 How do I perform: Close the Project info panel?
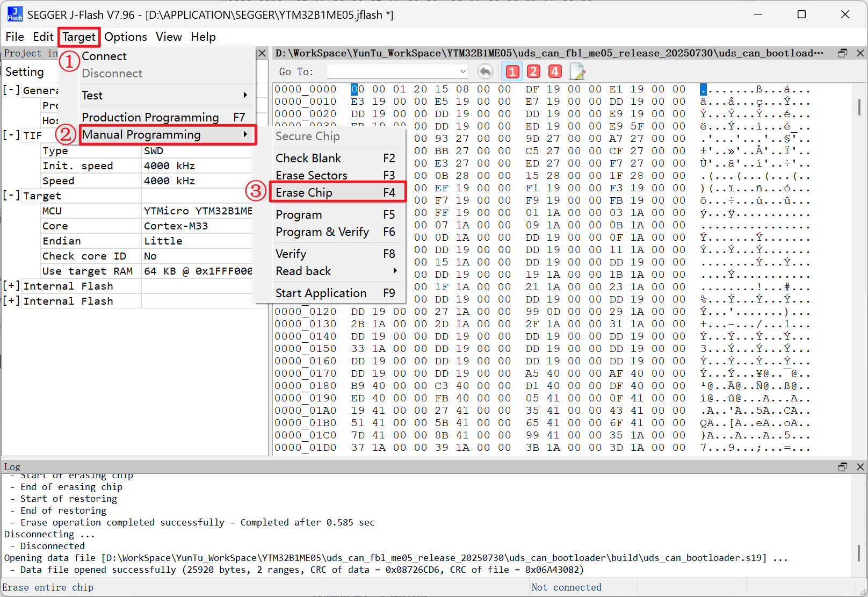[262, 53]
